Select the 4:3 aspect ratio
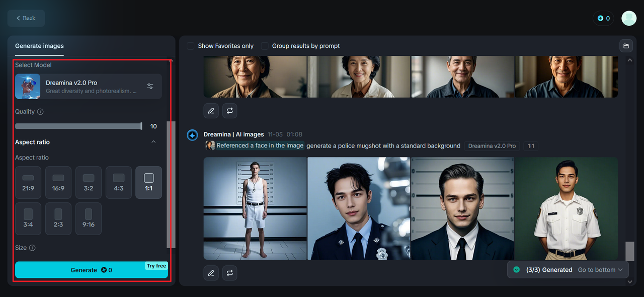644x297 pixels. [x=119, y=182]
